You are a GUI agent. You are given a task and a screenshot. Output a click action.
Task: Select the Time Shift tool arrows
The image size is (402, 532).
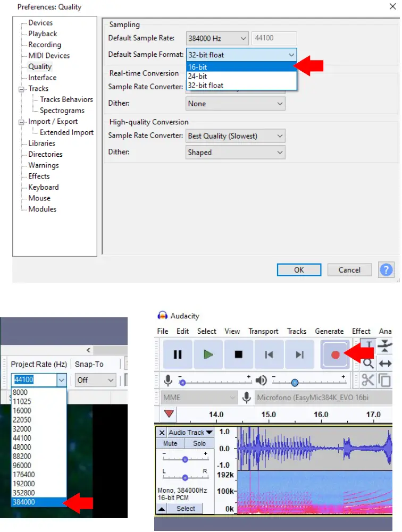coord(385,364)
